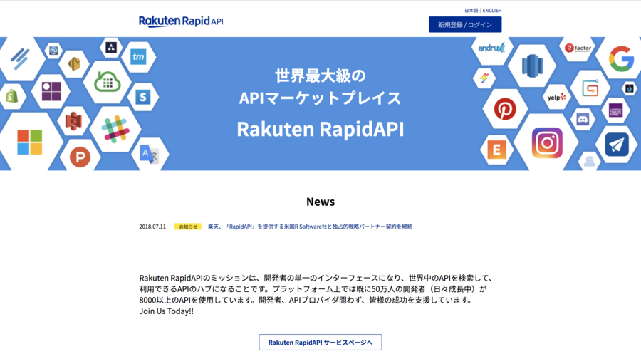The width and height of the screenshot is (641, 364).
Task: Click the APIマーケットプレイス banner text
Action: coord(320,98)
